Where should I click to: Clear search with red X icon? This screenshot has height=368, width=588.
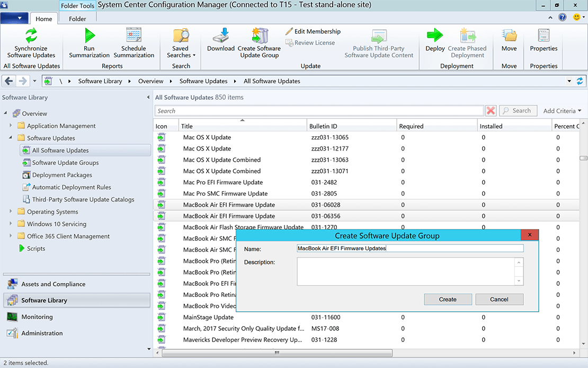tap(491, 111)
